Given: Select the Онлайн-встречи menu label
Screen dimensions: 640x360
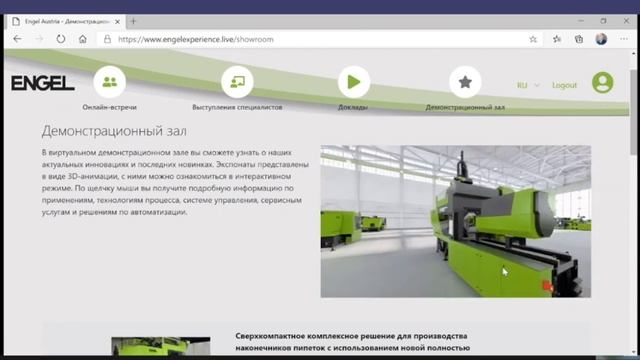Looking at the screenshot, I should (x=109, y=107).
